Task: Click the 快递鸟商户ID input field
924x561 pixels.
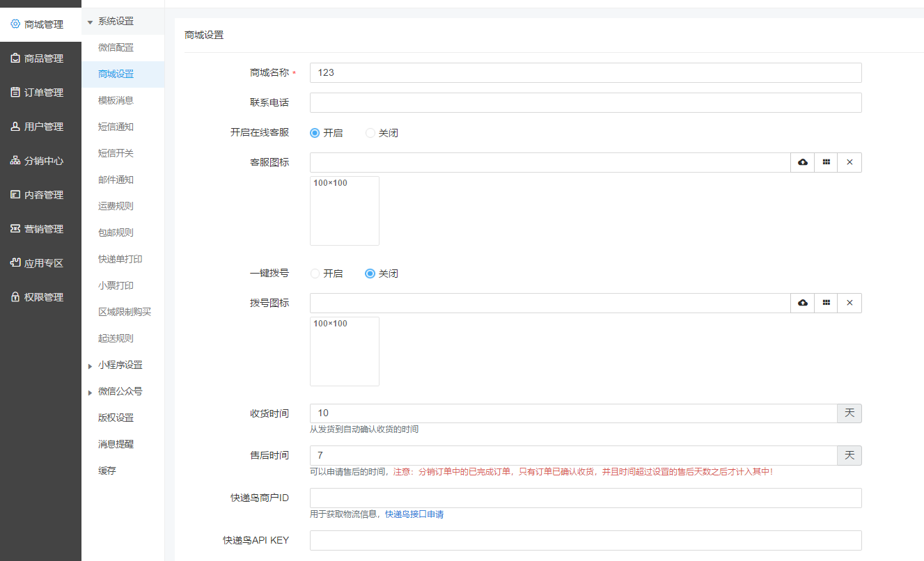Action: tap(586, 498)
